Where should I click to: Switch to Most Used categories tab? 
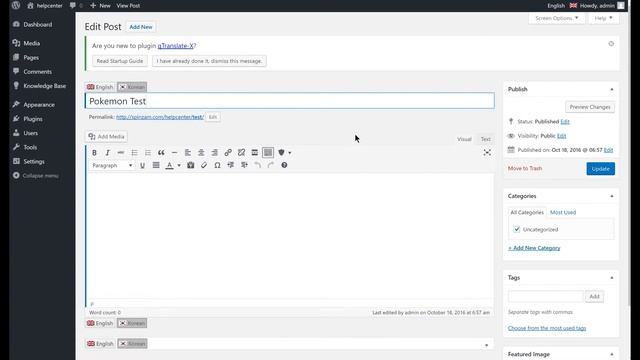click(x=563, y=212)
